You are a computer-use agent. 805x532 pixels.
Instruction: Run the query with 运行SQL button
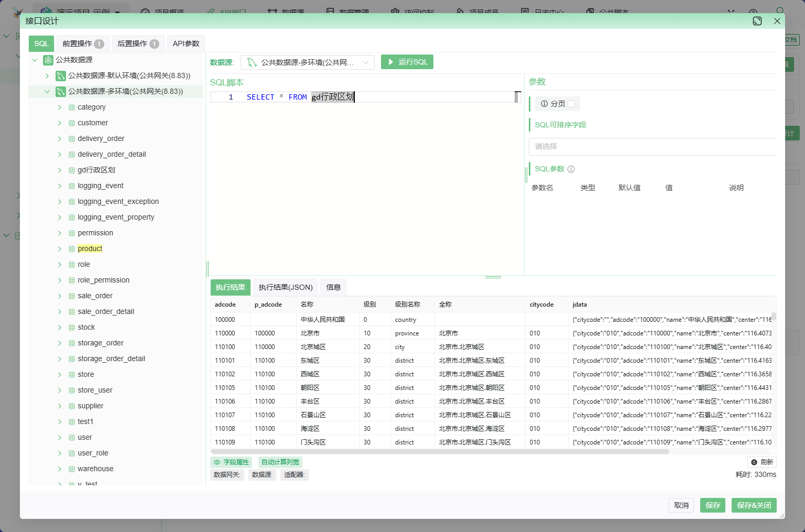tap(407, 62)
